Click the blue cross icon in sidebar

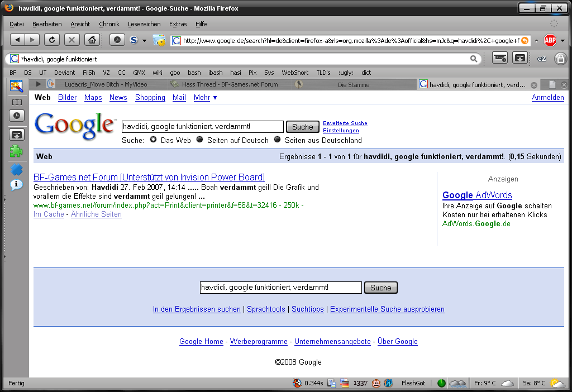[16, 170]
